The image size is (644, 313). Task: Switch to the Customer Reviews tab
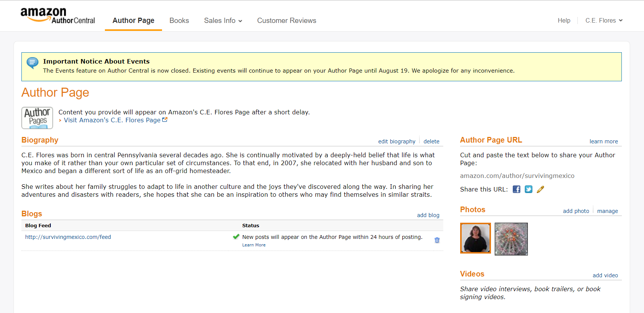286,21
